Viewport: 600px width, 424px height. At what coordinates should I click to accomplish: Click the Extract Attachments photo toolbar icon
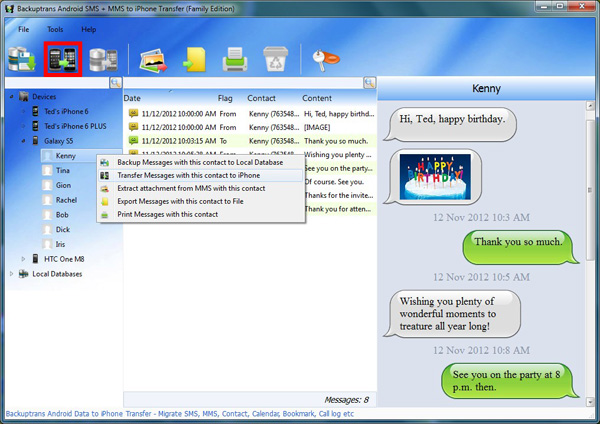click(x=153, y=60)
